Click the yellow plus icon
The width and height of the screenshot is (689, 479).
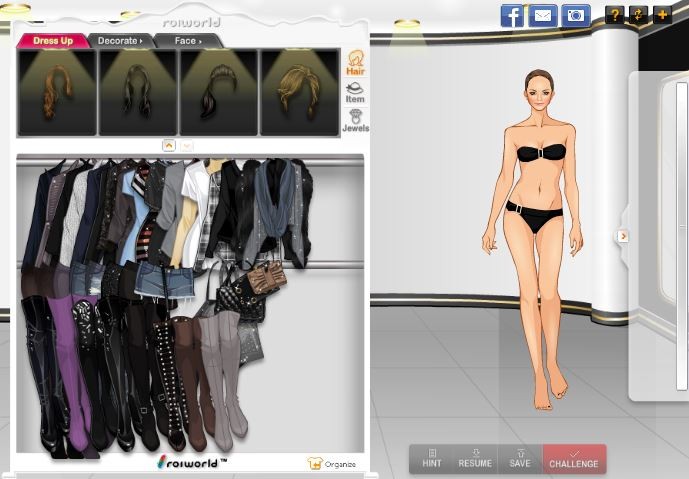(662, 15)
